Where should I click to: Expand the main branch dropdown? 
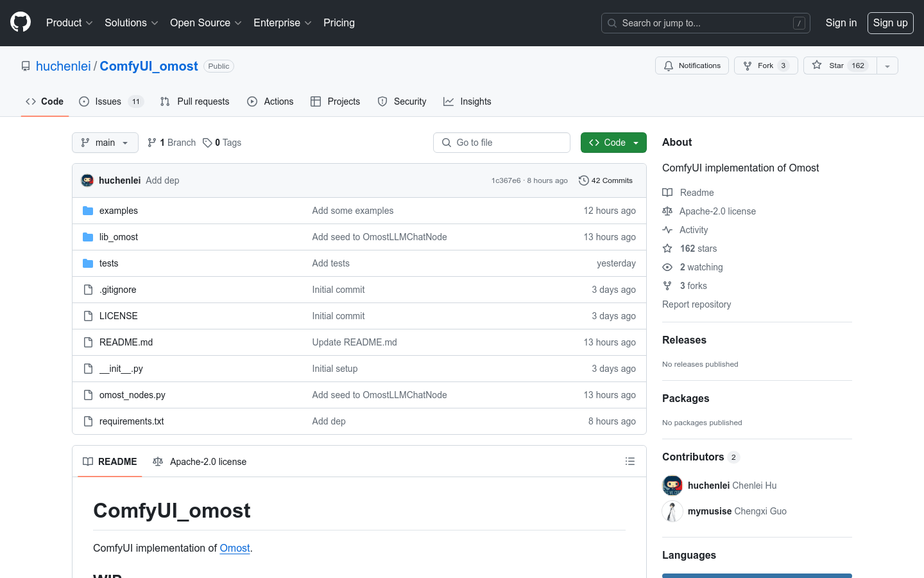[x=105, y=143]
